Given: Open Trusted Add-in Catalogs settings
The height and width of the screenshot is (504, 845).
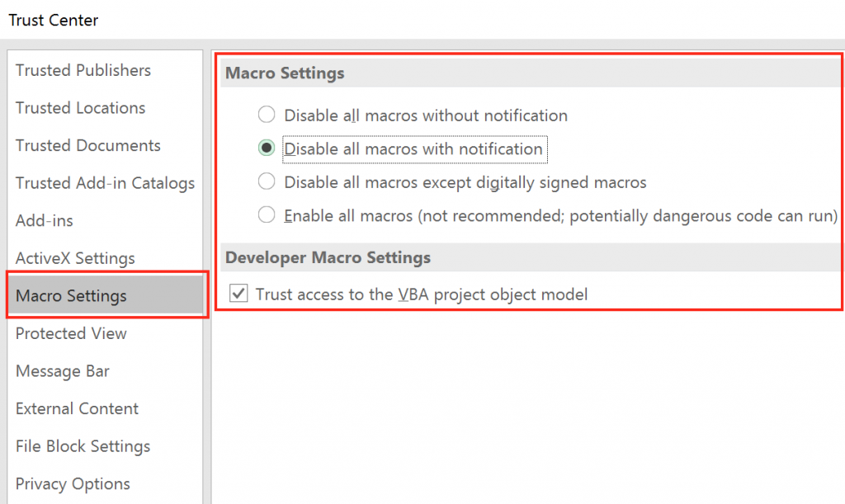Looking at the screenshot, I should (x=105, y=183).
